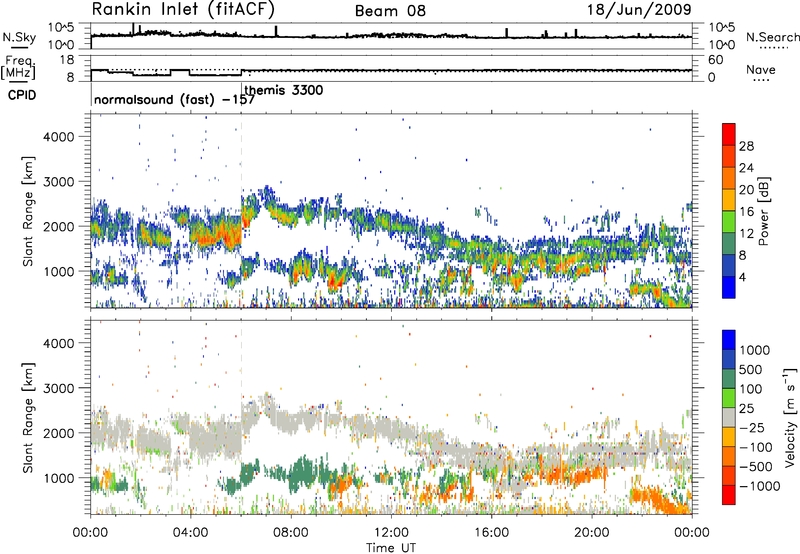
Task: Click the '4' tick on the Power colorbar
Action: click(x=742, y=278)
